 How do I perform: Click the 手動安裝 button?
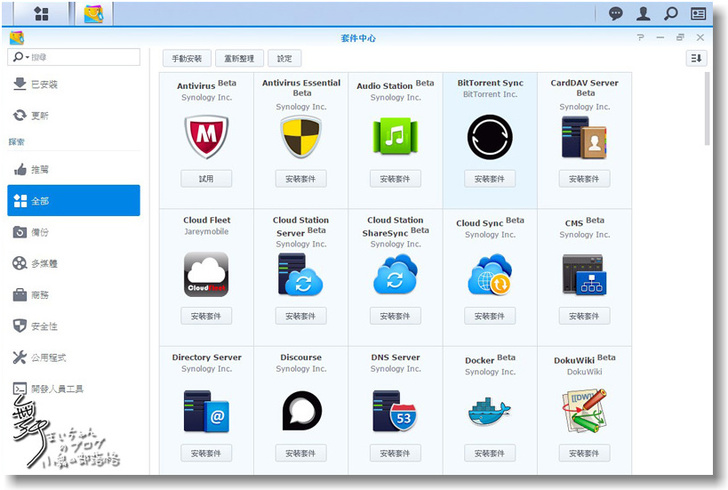(x=186, y=58)
